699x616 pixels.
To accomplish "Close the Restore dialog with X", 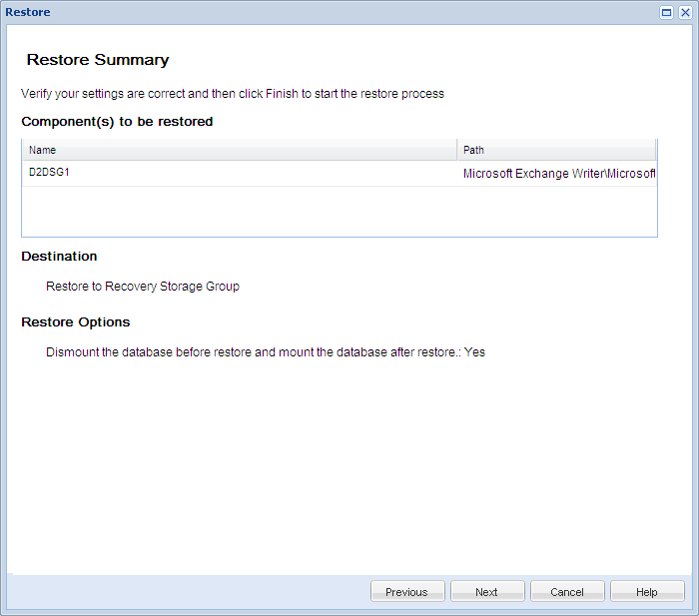I will point(685,13).
